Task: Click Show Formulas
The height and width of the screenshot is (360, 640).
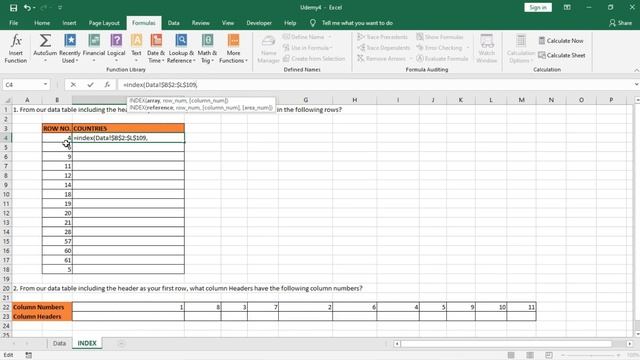Action: [440, 37]
